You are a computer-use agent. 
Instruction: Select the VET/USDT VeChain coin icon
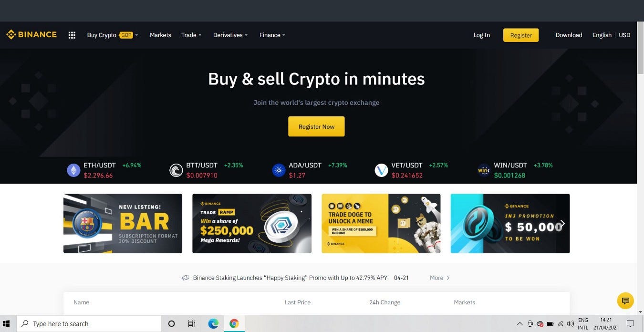pyautogui.click(x=381, y=170)
